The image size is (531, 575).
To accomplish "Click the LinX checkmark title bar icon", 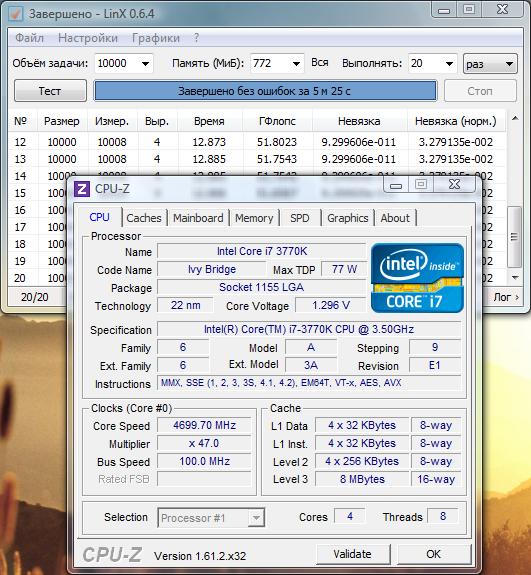I will pyautogui.click(x=16, y=14).
